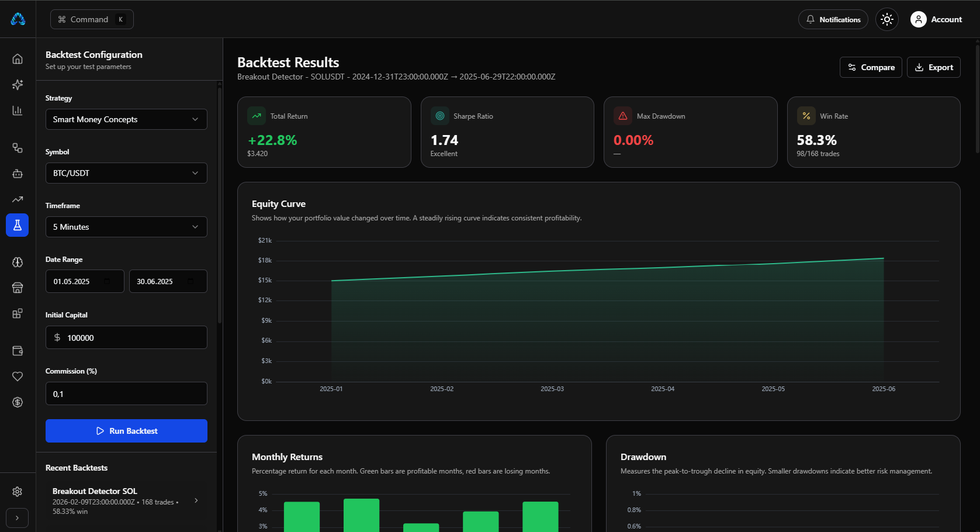980x532 pixels.
Task: Open the heart favorites sidebar icon
Action: tap(18, 376)
